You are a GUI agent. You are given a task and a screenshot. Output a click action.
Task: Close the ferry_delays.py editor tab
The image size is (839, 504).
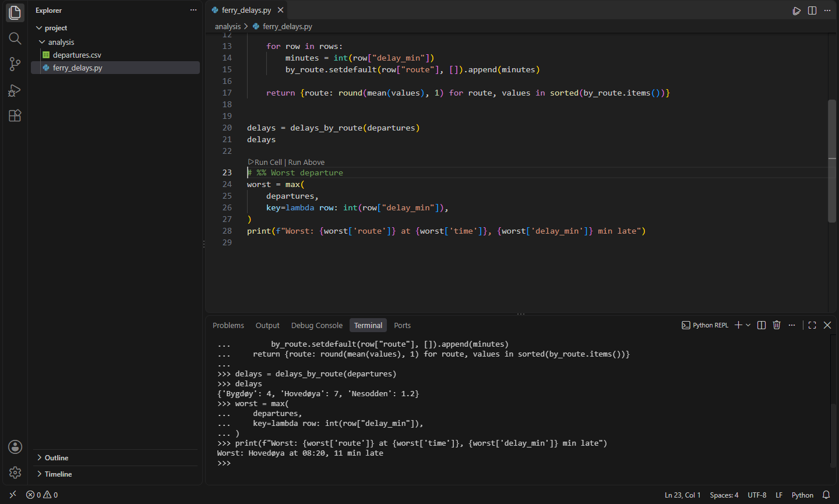click(x=281, y=10)
